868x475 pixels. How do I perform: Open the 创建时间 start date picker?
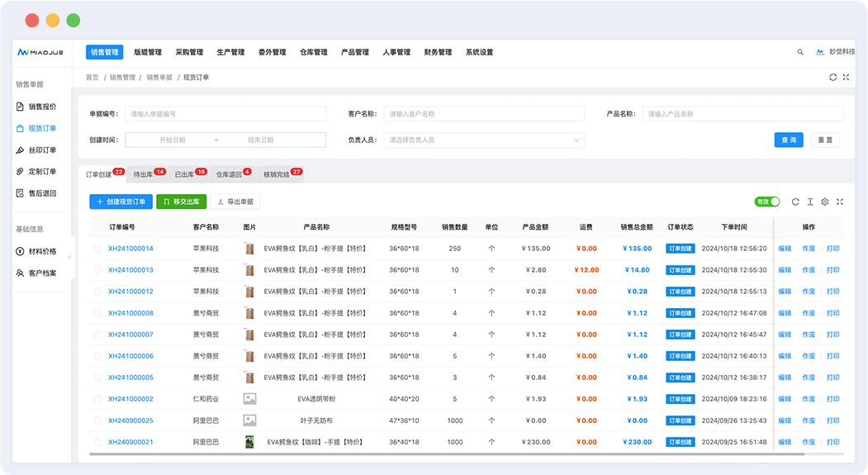[172, 140]
